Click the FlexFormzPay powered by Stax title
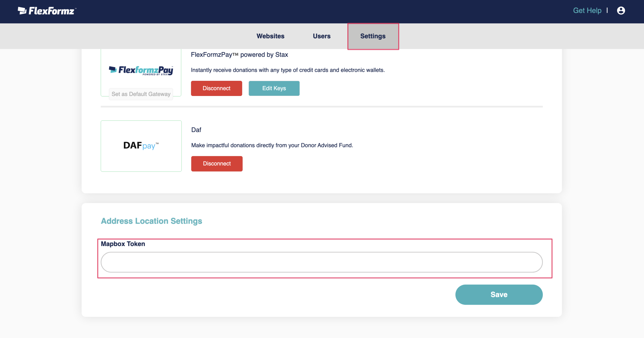Viewport: 644px width, 338px height. tap(239, 55)
